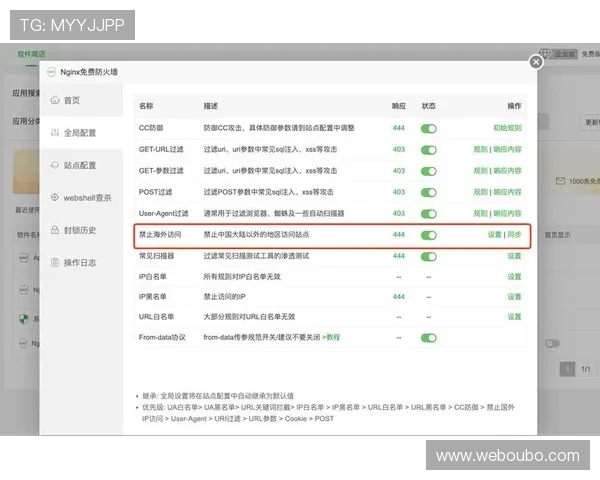Image resolution: width=600 pixels, height=480 pixels.
Task: Toggle the GET-URL过滤 switch
Action: 429,150
